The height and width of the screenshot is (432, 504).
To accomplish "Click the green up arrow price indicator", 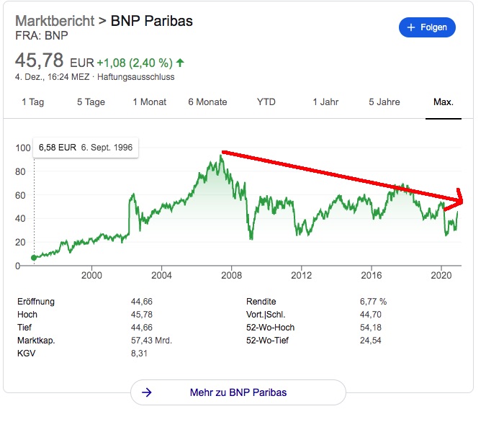I will [179, 63].
